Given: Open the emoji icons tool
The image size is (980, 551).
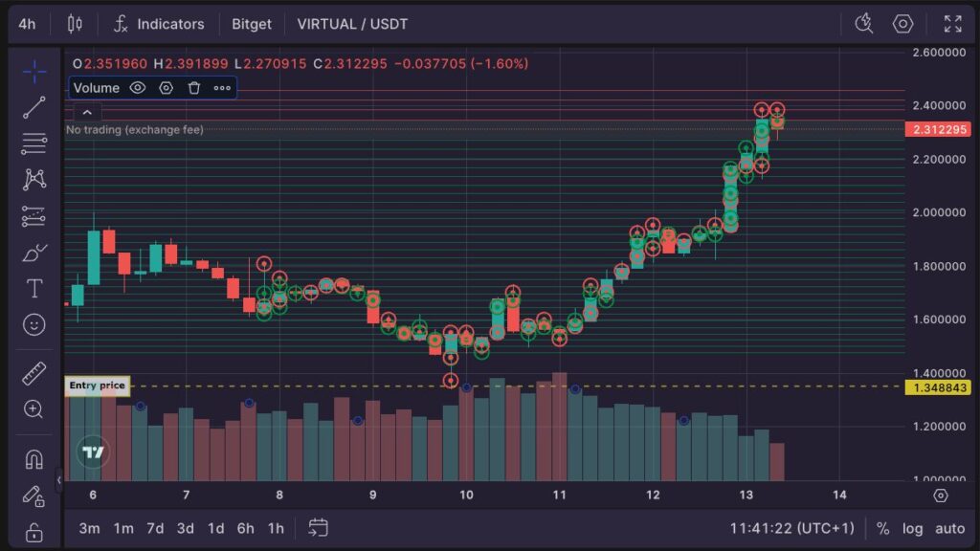Looking at the screenshot, I should [34, 325].
